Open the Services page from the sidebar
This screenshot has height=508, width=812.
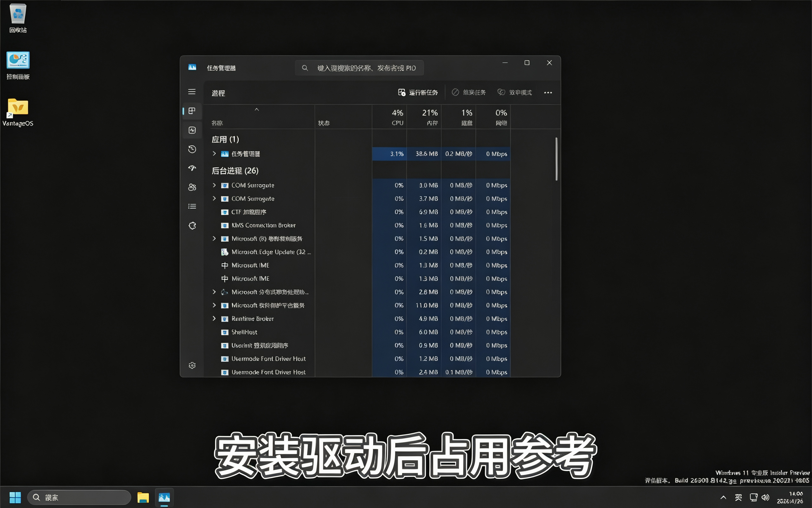tap(192, 225)
